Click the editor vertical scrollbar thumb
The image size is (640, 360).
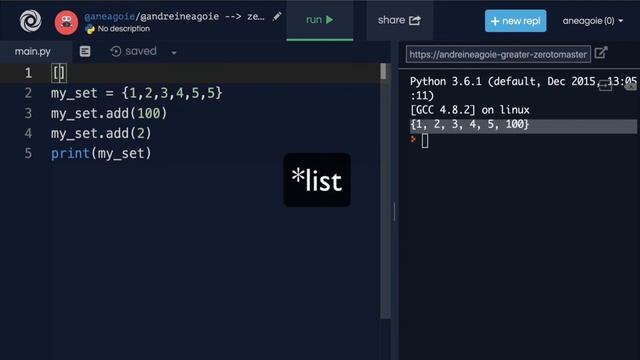[383, 72]
